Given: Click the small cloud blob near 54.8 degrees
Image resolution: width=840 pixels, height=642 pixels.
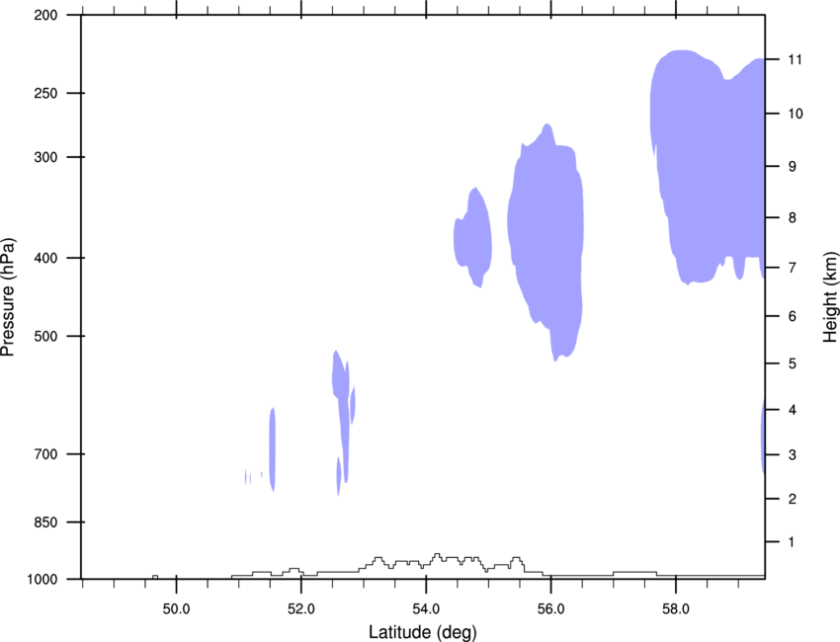Looking at the screenshot, I should [x=473, y=238].
